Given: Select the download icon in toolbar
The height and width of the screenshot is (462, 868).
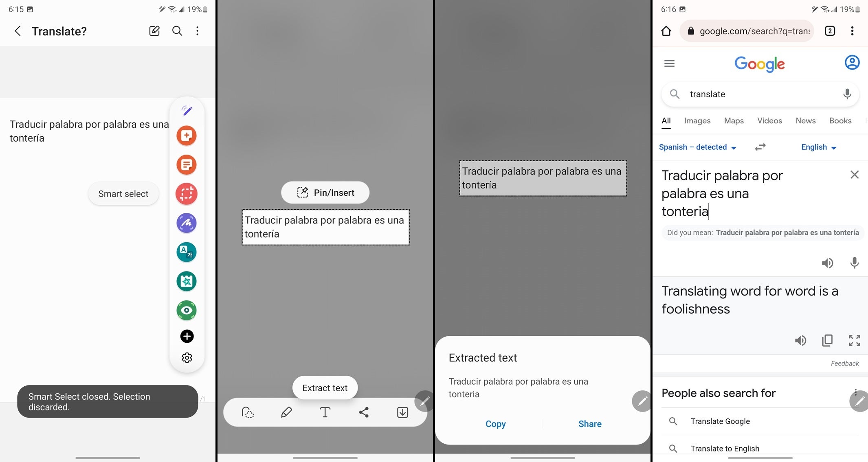Looking at the screenshot, I should 402,413.
